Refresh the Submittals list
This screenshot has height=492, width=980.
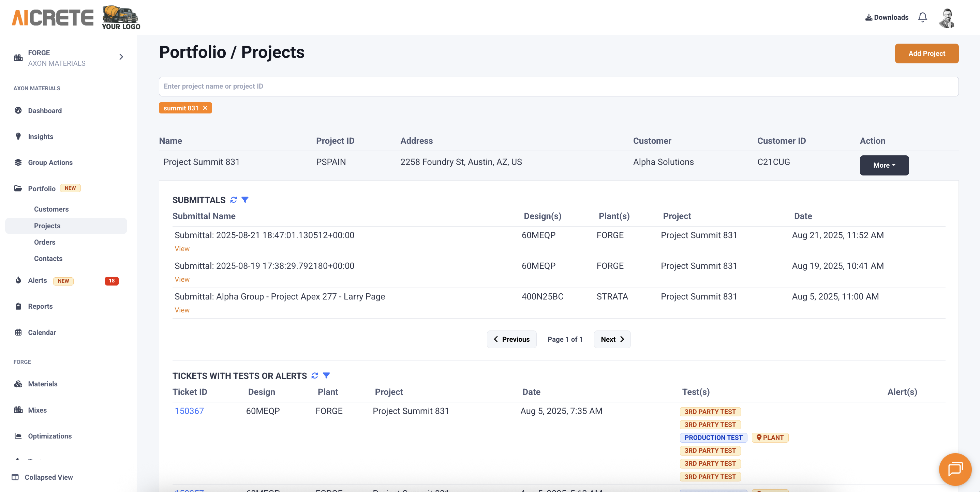234,200
